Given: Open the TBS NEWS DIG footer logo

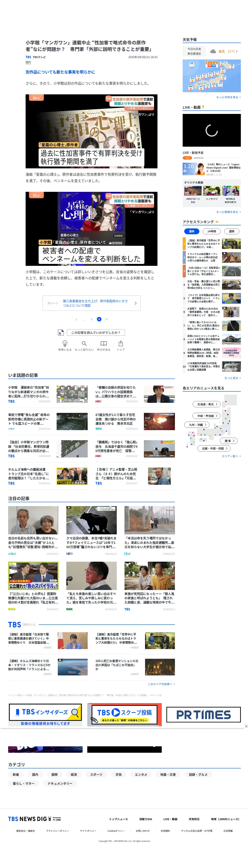Looking at the screenshot, I should (x=34, y=818).
